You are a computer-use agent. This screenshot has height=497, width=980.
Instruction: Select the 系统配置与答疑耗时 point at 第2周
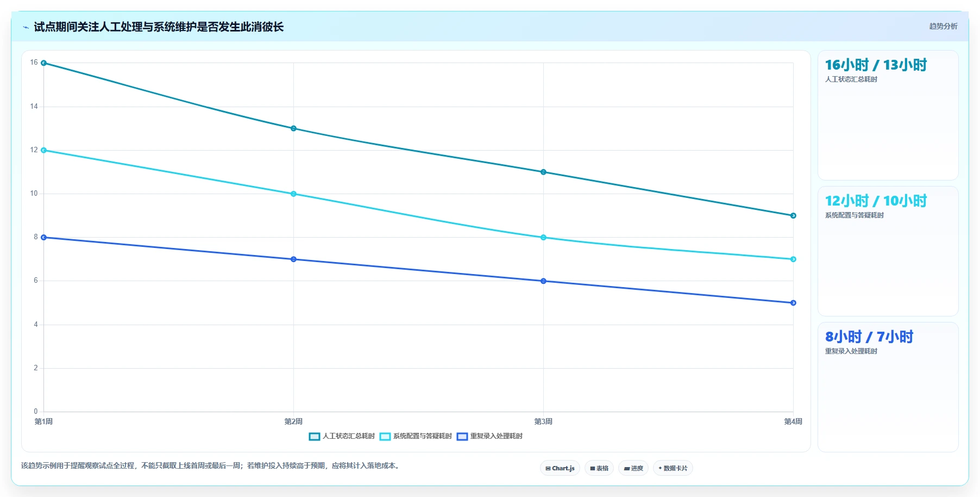point(293,194)
